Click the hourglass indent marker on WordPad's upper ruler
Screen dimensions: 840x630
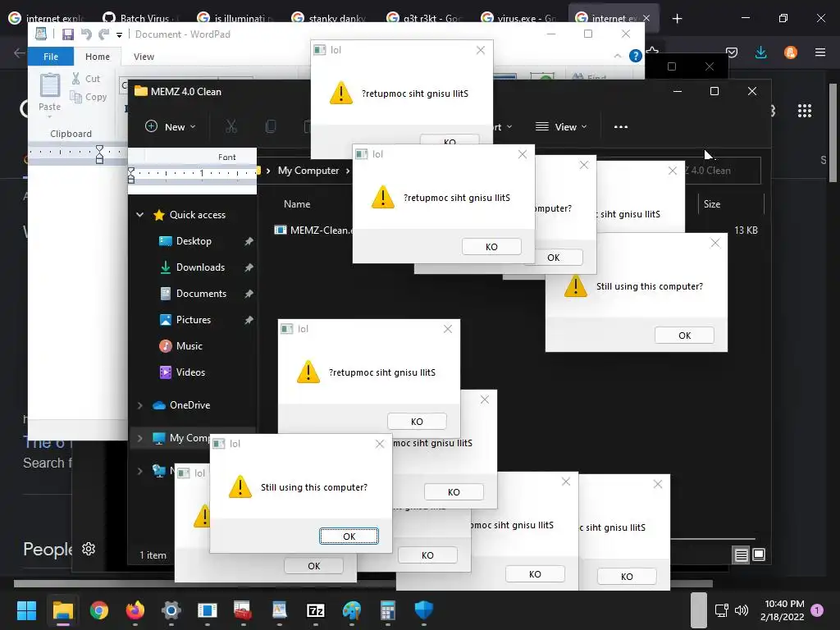pyautogui.click(x=99, y=154)
